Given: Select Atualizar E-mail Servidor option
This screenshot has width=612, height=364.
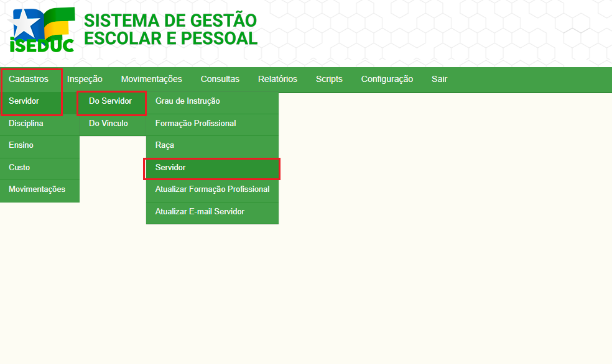Looking at the screenshot, I should click(x=200, y=212).
